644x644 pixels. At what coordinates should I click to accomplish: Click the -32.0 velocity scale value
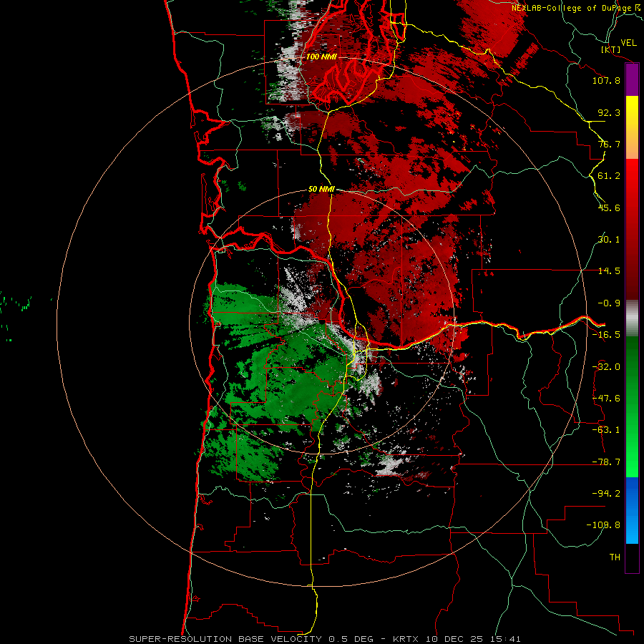(x=606, y=367)
